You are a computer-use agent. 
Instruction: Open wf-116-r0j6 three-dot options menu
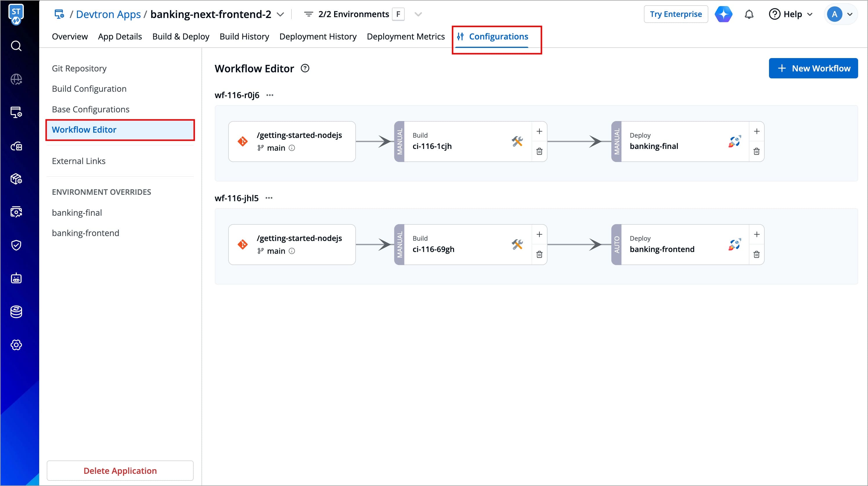(x=270, y=96)
